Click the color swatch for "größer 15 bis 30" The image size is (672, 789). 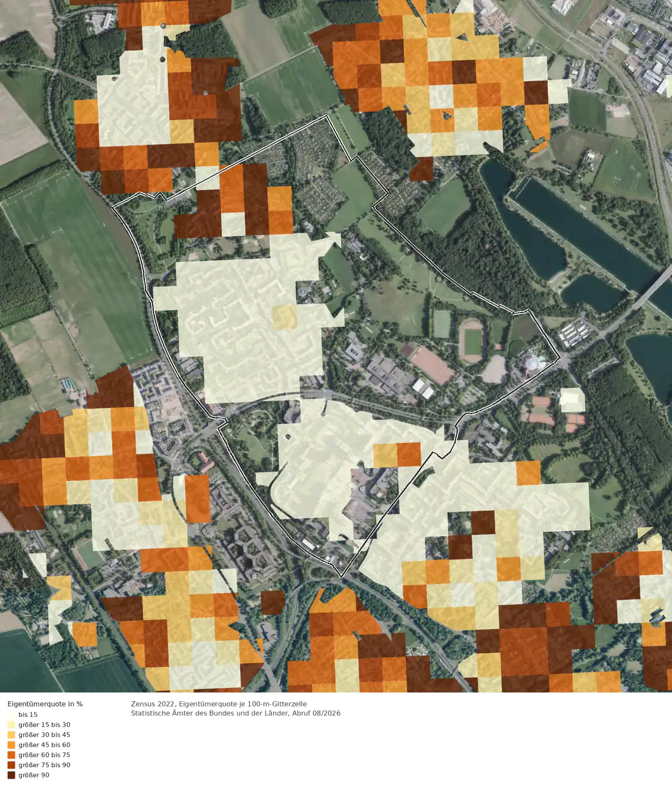[x=11, y=725]
